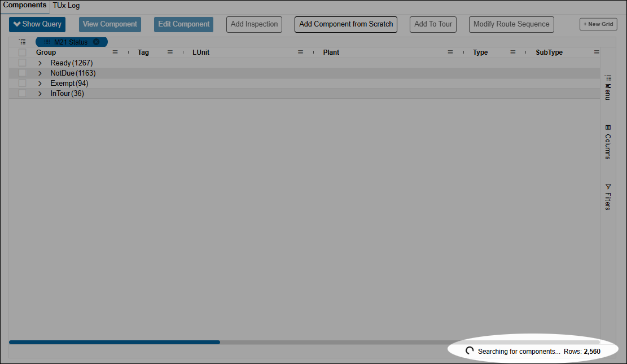The width and height of the screenshot is (627, 364).
Task: Open the Tag column menu icon
Action: tap(170, 52)
